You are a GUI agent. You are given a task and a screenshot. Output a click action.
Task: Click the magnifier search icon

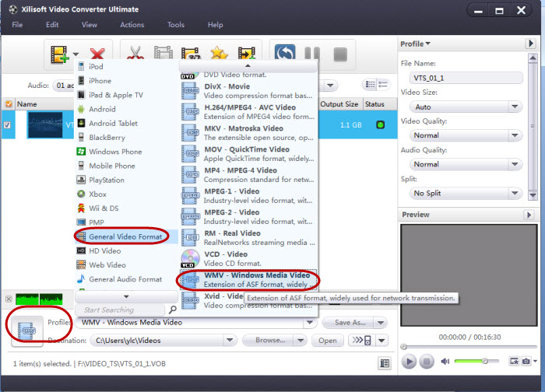(172, 310)
